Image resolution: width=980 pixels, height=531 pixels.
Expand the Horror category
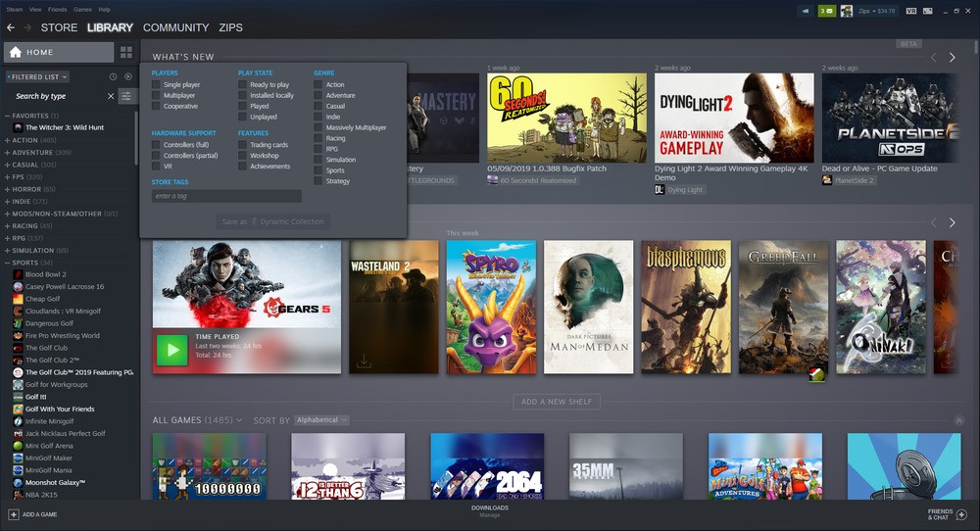click(8, 189)
